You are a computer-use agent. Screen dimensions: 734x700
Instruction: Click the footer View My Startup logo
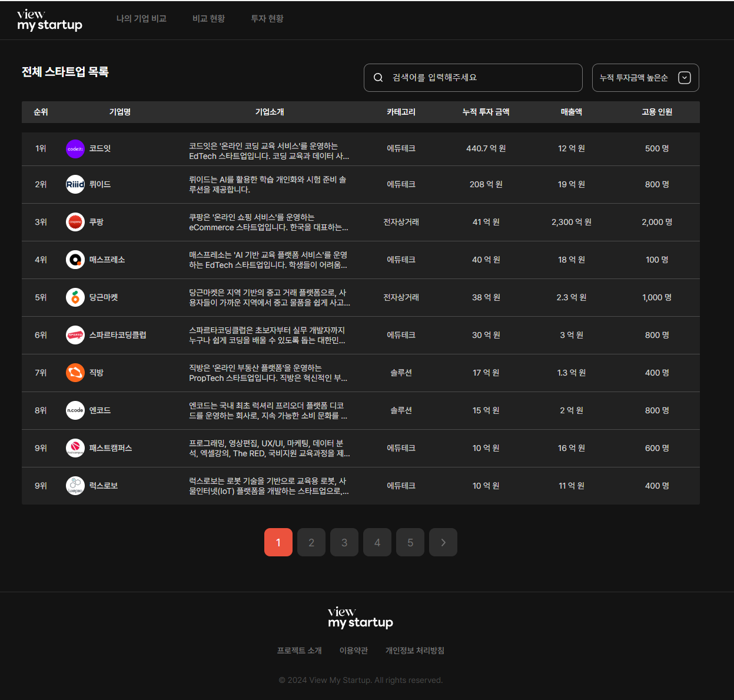(360, 618)
